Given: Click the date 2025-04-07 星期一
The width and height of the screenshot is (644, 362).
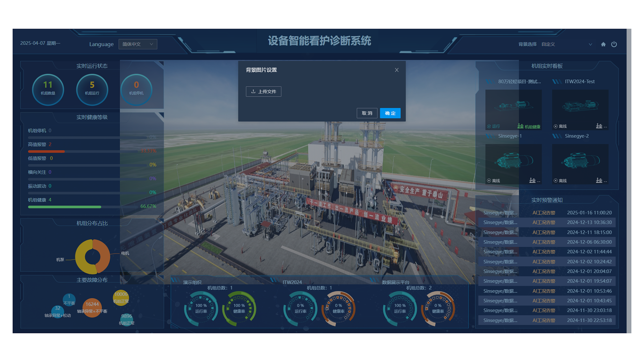Looking at the screenshot, I should click(40, 43).
